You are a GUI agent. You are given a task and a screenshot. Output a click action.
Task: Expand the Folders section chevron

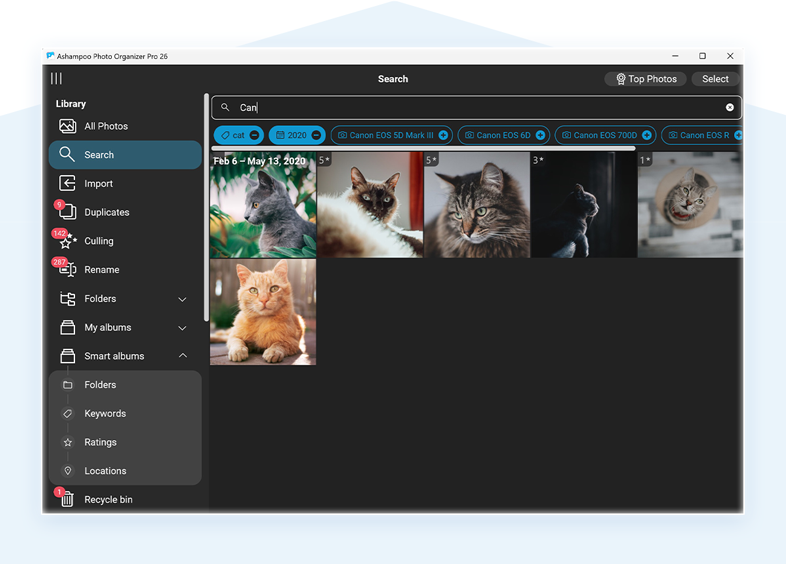coord(182,299)
